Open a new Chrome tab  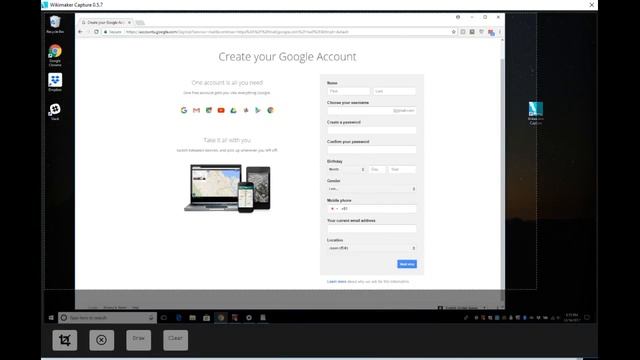tap(140, 22)
